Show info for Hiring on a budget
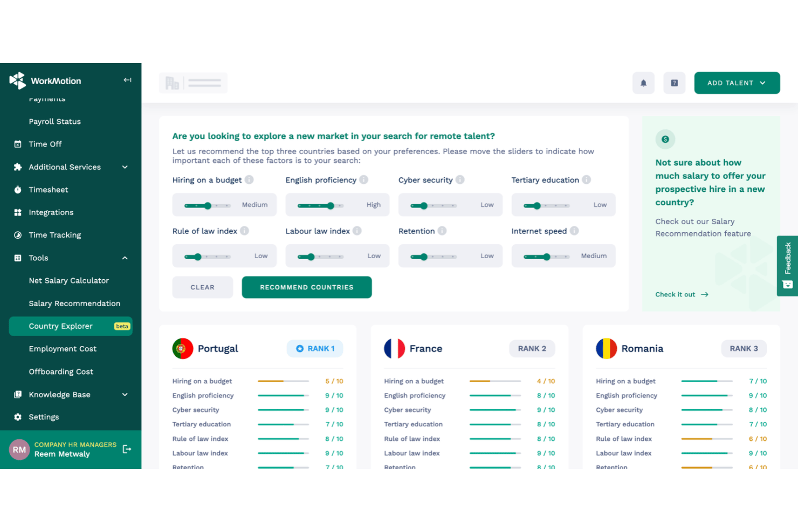The image size is (798, 532). click(x=249, y=179)
